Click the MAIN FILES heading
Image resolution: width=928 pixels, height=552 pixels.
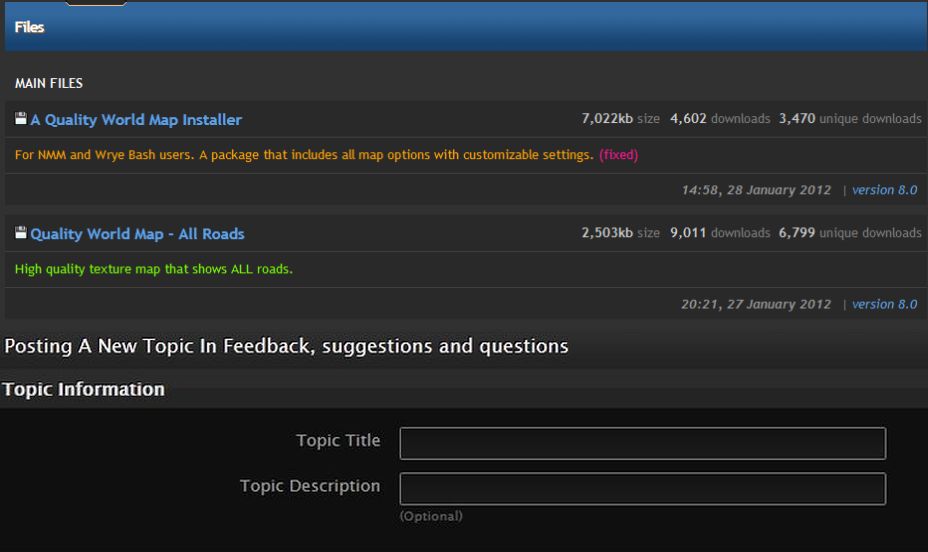[x=49, y=83]
